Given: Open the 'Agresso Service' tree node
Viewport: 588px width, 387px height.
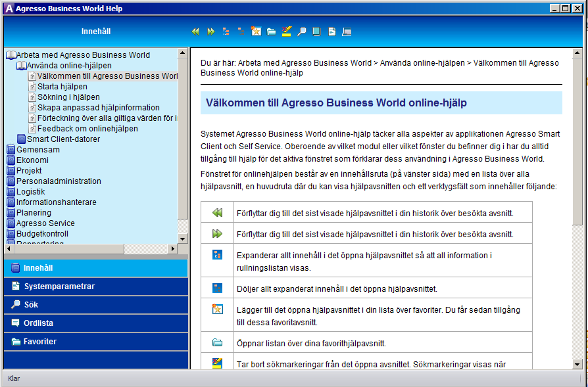Looking at the screenshot, I should point(45,223).
